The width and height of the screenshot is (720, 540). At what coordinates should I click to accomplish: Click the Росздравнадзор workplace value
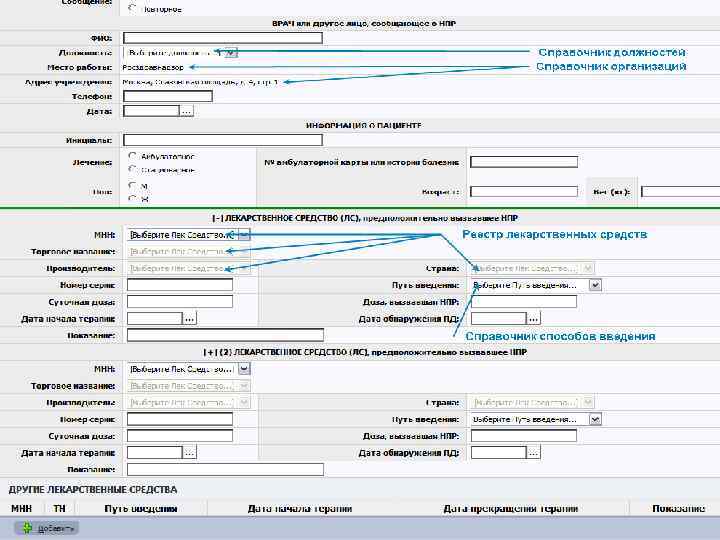[153, 68]
